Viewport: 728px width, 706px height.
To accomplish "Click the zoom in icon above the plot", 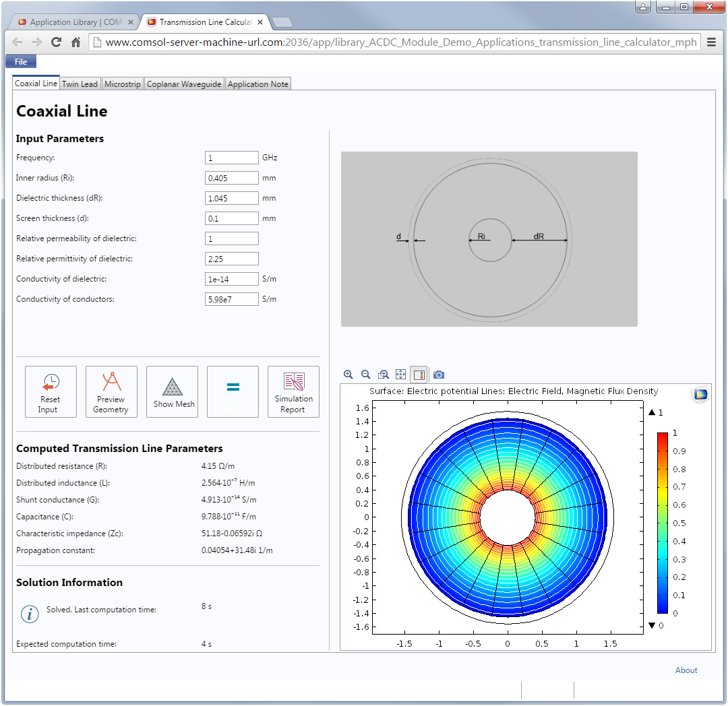I will 348,375.
